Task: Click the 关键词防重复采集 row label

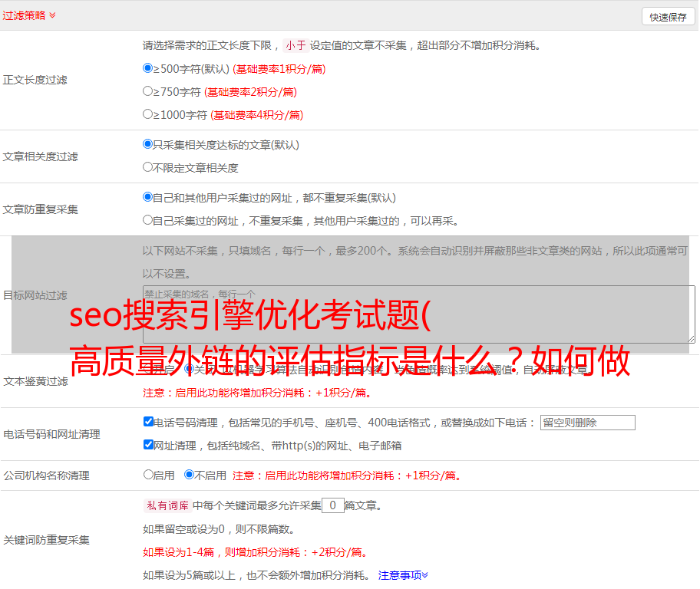Action: pos(46,540)
